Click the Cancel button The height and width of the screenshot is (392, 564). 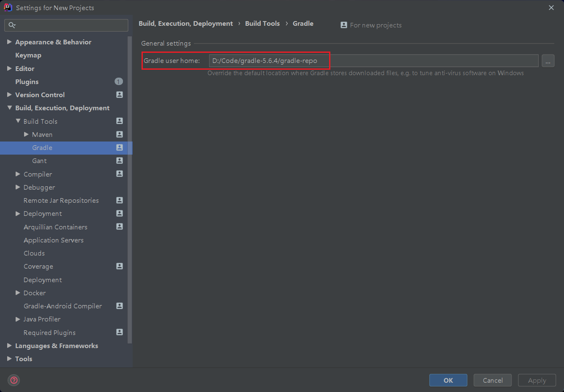click(493, 380)
